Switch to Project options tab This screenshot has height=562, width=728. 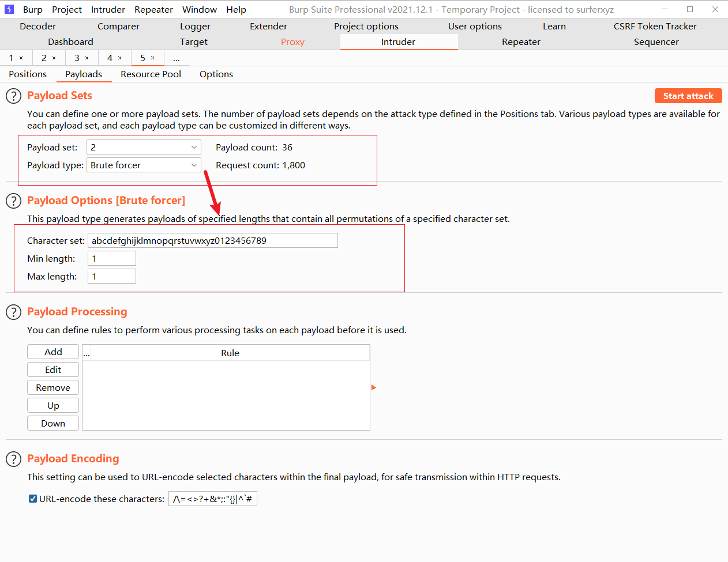(x=366, y=27)
